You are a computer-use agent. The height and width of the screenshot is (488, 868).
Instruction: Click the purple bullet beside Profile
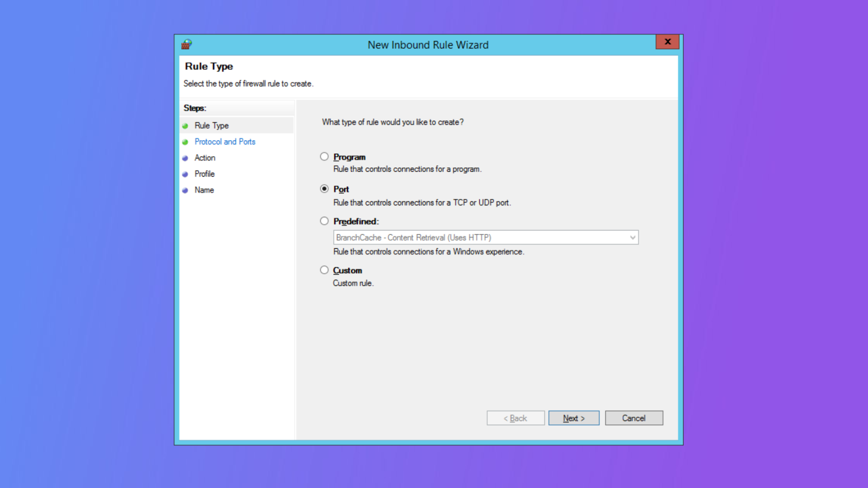(x=186, y=174)
